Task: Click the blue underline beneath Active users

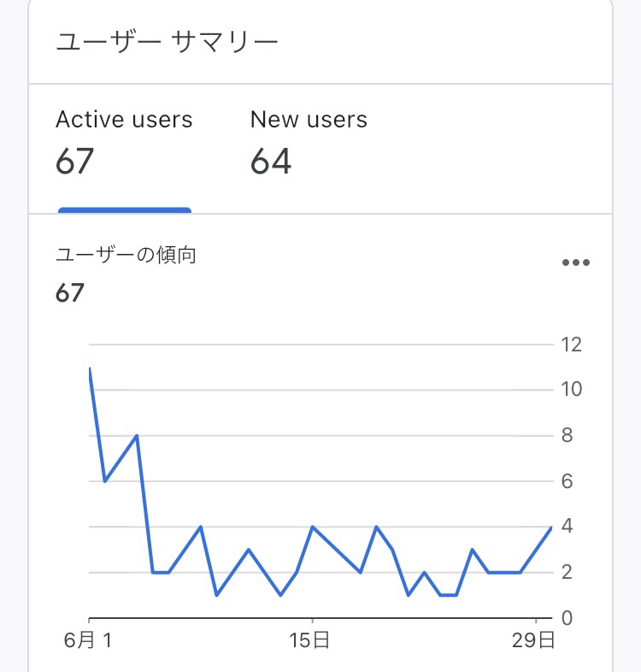Action: point(125,210)
